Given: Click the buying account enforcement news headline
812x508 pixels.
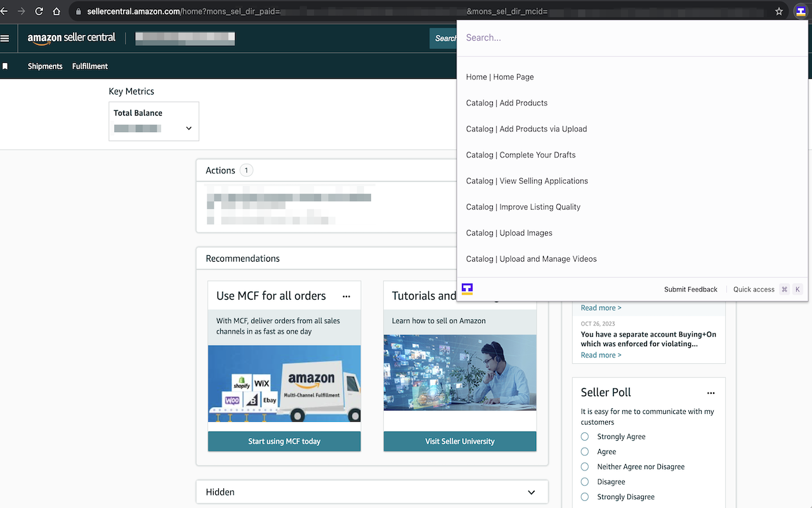Looking at the screenshot, I should pyautogui.click(x=648, y=339).
